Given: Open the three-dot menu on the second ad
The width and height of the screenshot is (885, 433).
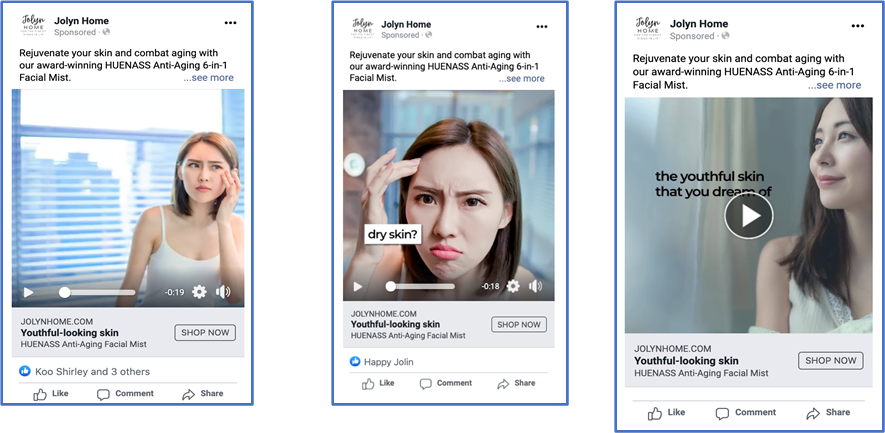Looking at the screenshot, I should (542, 27).
